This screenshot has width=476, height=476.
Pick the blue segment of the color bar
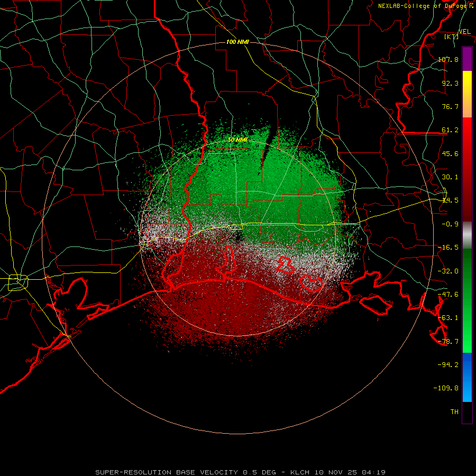tap(467, 377)
